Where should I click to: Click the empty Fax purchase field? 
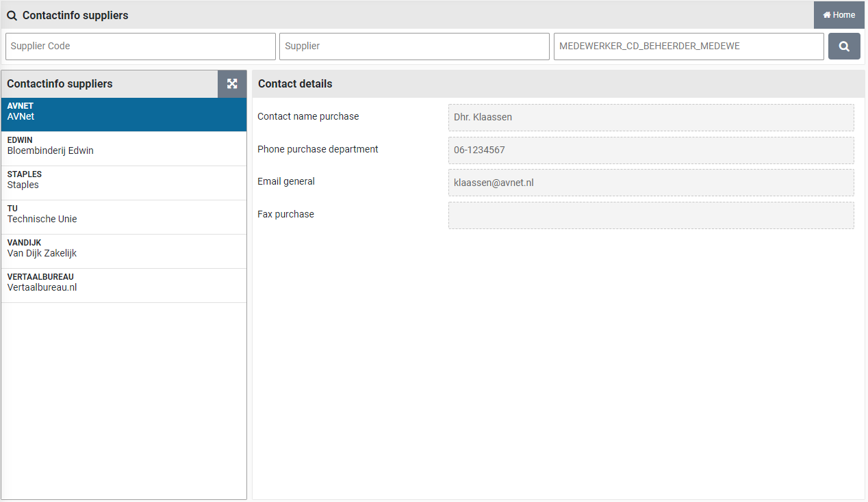click(x=650, y=215)
